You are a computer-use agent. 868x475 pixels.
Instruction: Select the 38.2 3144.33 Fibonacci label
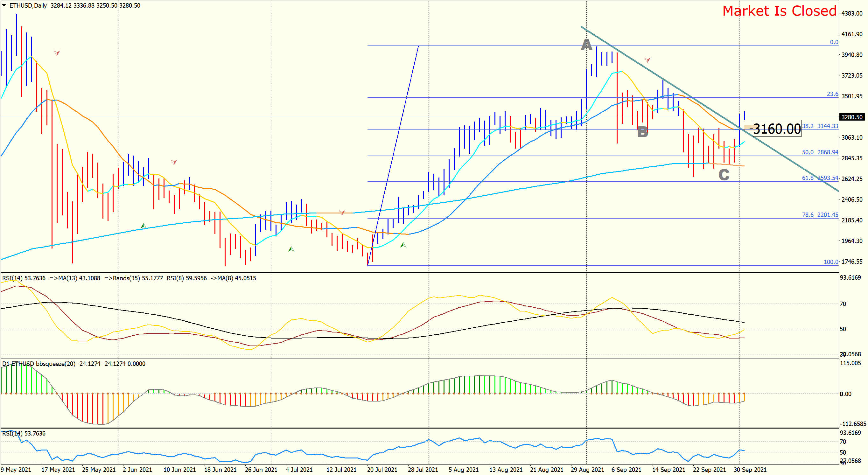point(820,126)
